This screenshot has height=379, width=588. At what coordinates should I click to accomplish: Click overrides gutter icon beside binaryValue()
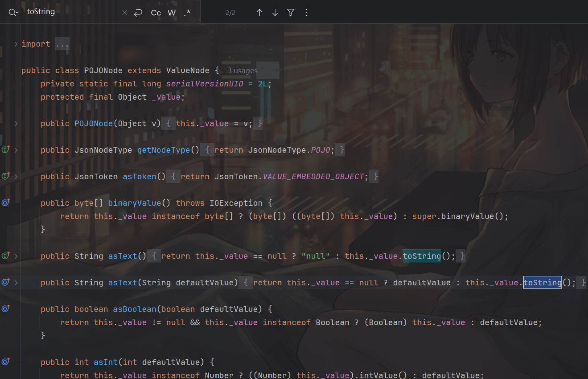pos(6,203)
